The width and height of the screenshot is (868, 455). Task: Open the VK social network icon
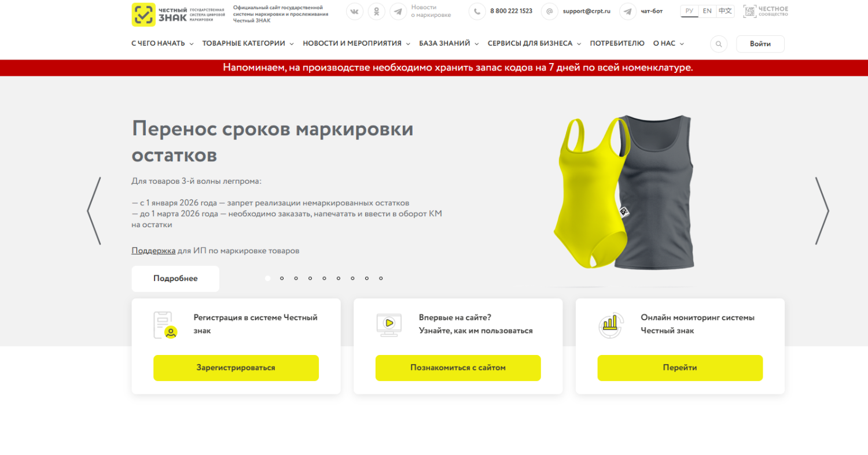click(355, 12)
